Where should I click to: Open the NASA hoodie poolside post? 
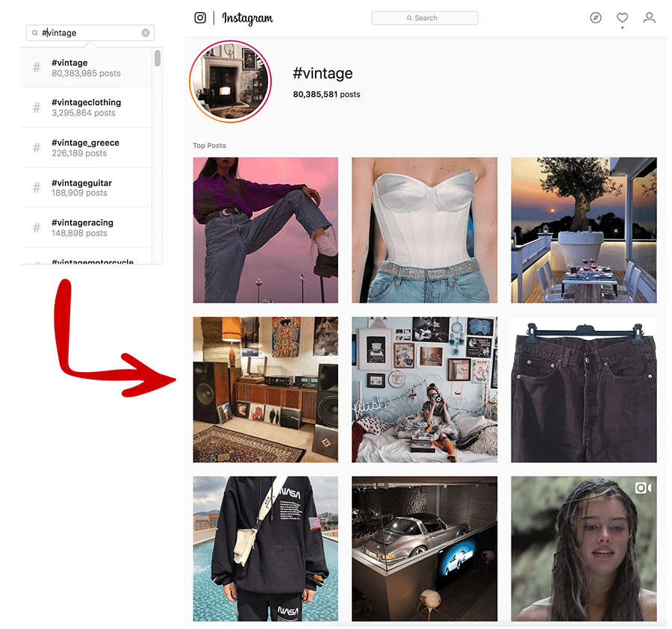point(265,549)
